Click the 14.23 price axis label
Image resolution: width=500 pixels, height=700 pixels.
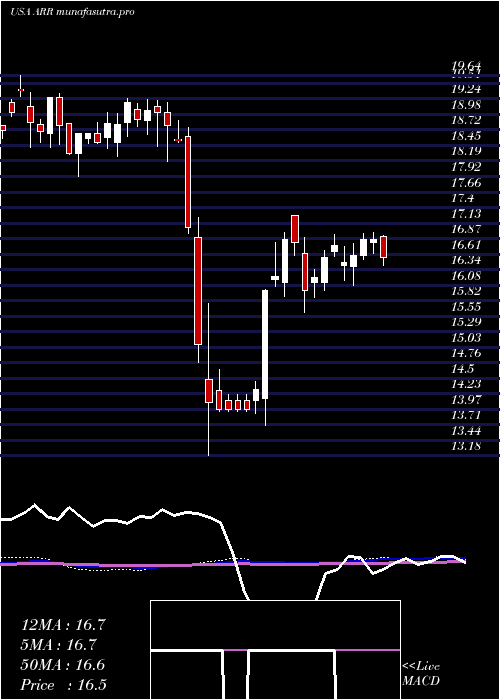coord(466,384)
